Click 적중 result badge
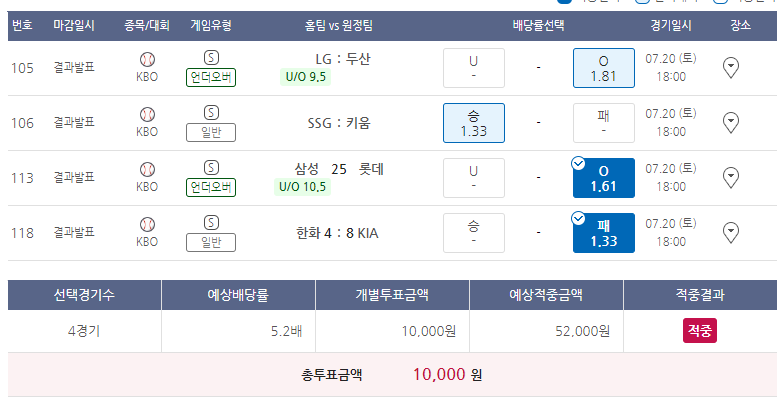 [x=700, y=330]
